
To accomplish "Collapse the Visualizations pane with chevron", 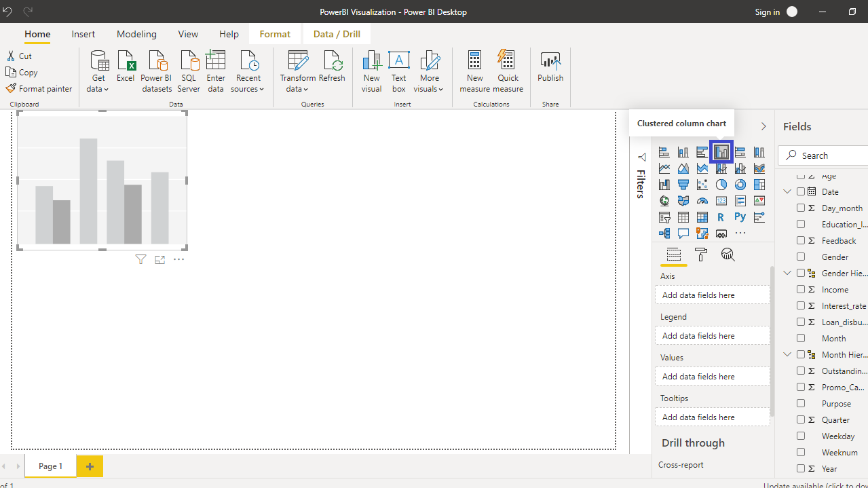I will click(763, 126).
